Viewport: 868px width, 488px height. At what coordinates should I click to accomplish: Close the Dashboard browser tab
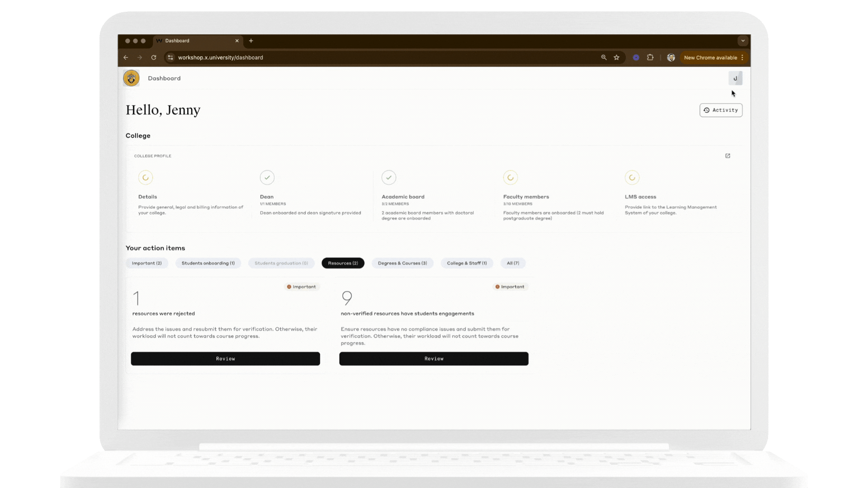click(x=237, y=41)
